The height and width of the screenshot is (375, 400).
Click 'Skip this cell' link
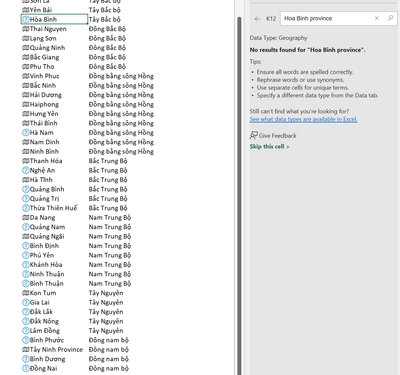tap(269, 147)
